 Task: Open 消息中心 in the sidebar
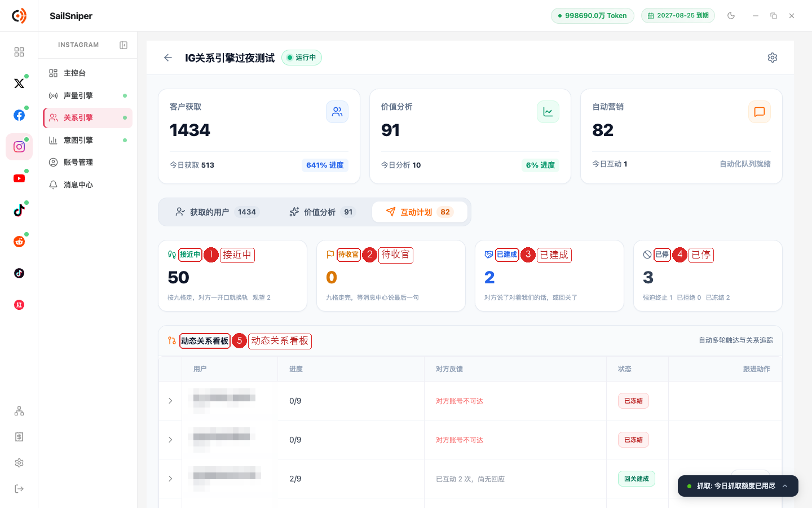[x=88, y=185]
